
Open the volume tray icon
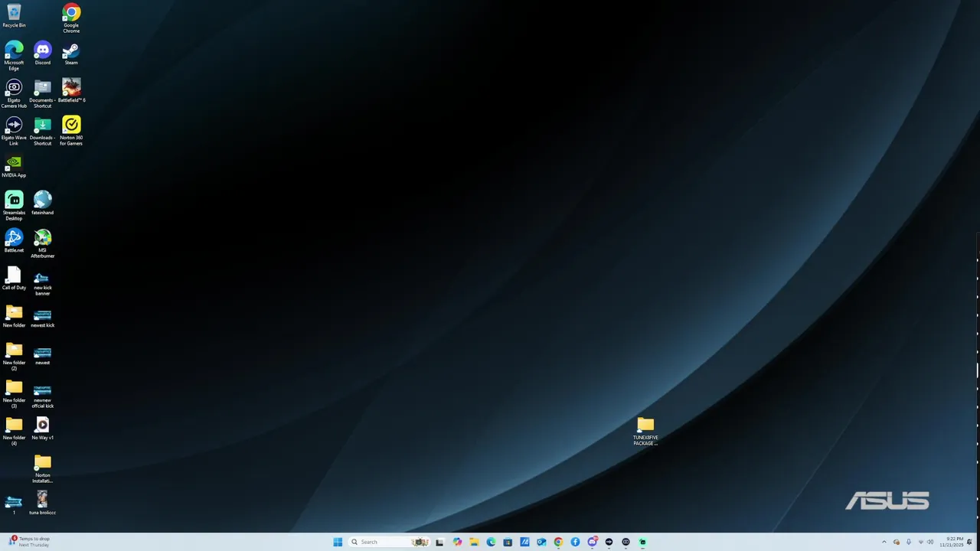click(x=930, y=542)
